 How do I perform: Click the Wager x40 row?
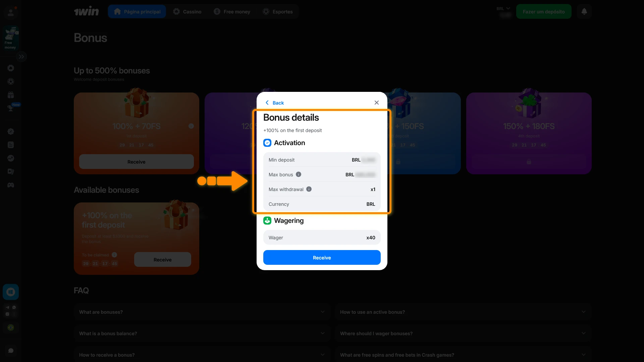(x=322, y=237)
